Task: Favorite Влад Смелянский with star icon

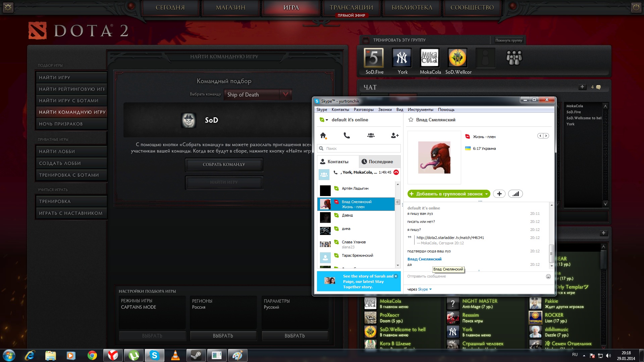Action: (x=411, y=120)
